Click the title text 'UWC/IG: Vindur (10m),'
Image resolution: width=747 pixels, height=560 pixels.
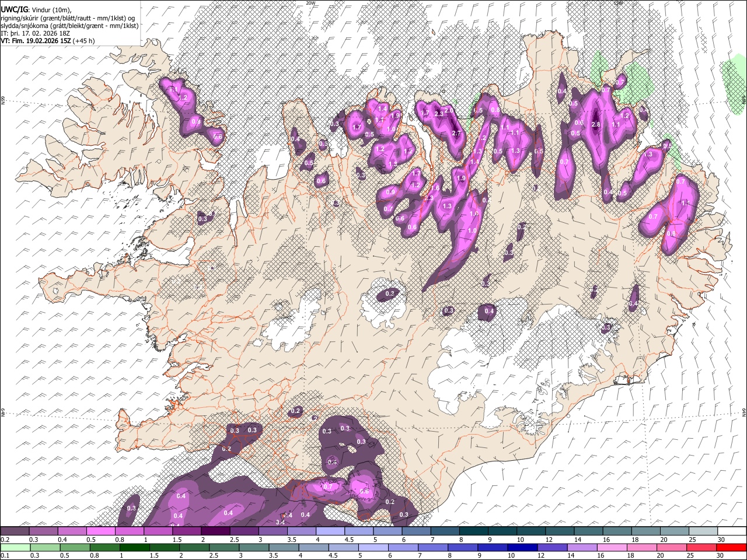coord(36,10)
